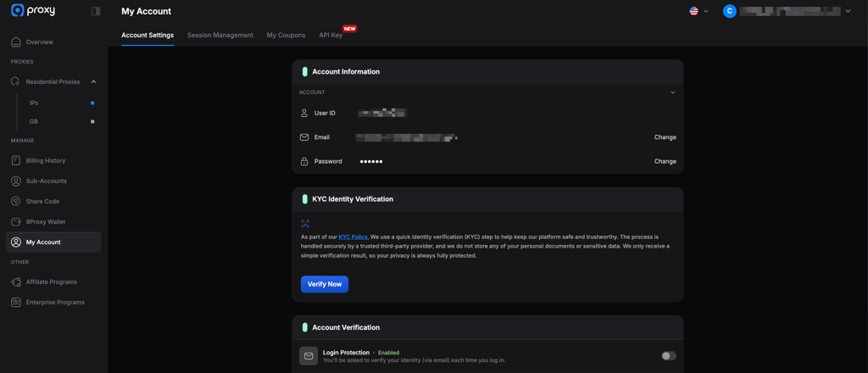868x373 pixels.
Task: Open Enterprise Programs page
Action: coord(53,302)
